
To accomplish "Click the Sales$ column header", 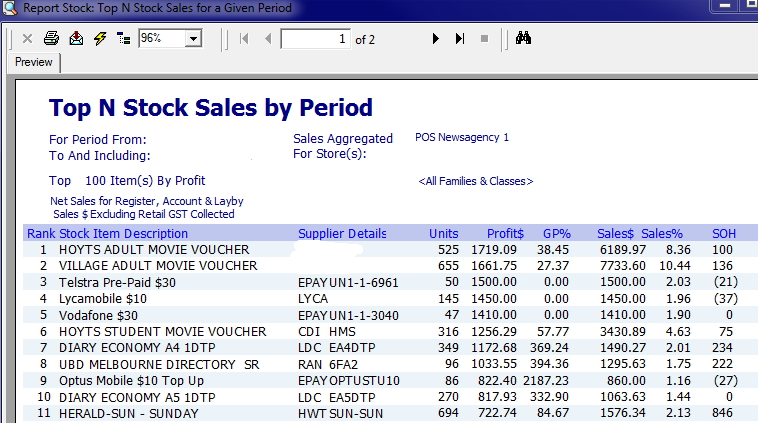I will coord(615,233).
